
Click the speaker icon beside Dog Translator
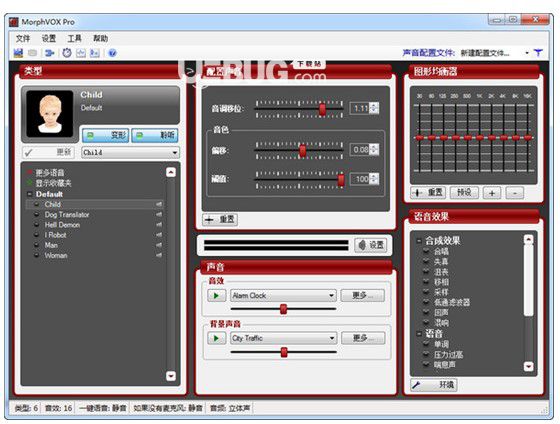pos(159,214)
